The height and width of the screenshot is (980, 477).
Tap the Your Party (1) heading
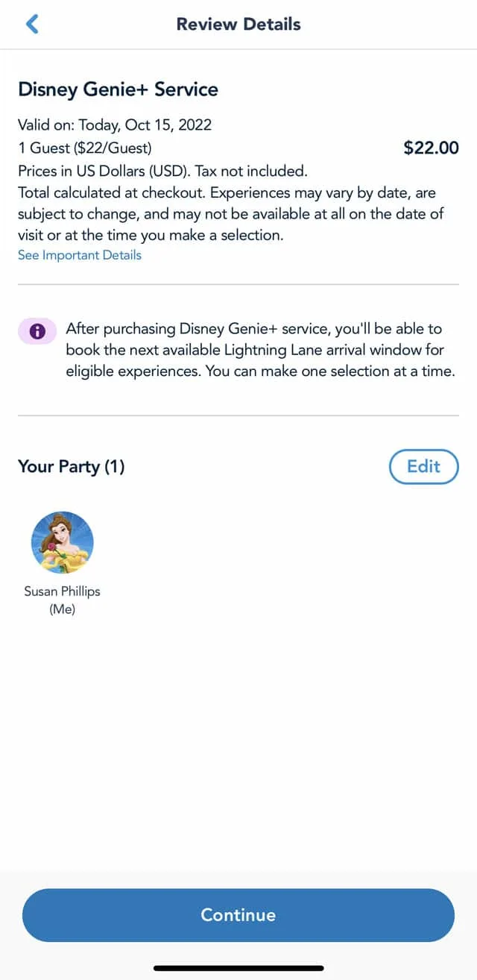72,467
